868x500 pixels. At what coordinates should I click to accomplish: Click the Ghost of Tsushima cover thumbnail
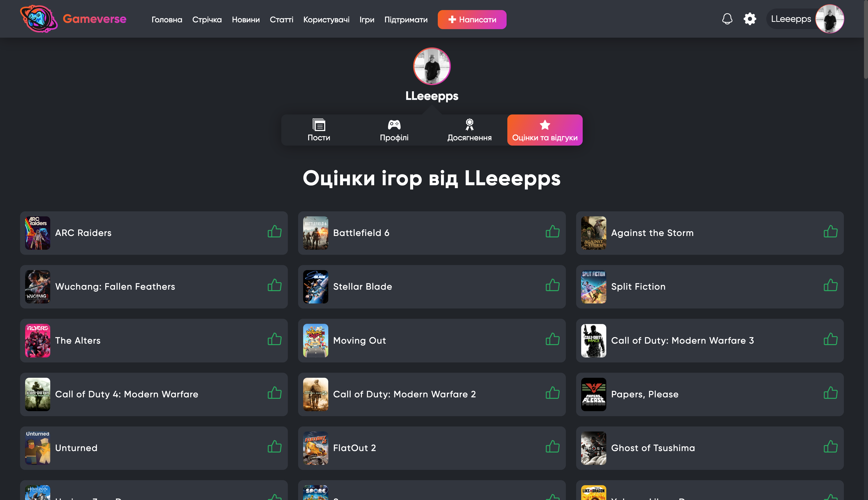click(593, 448)
